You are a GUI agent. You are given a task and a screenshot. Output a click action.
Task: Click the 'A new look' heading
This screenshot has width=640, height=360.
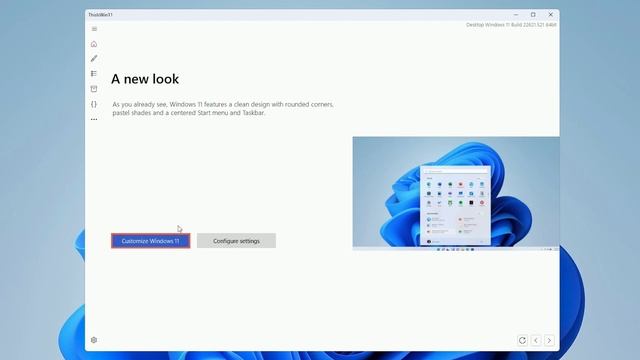pos(145,79)
